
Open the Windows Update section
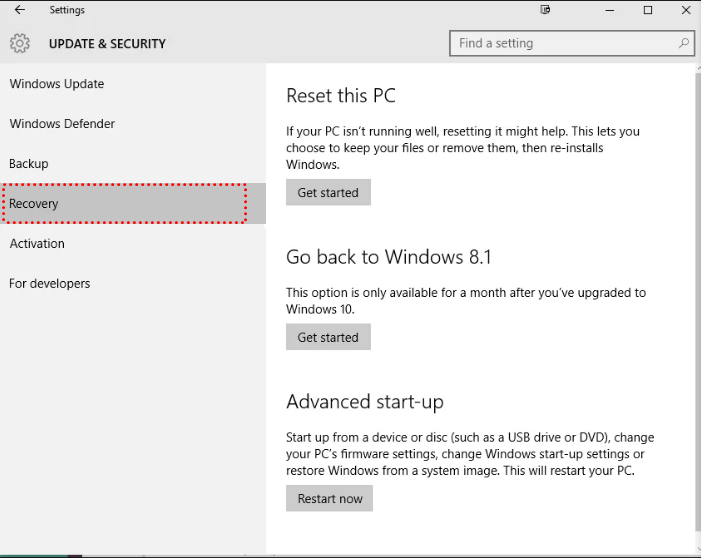57,84
